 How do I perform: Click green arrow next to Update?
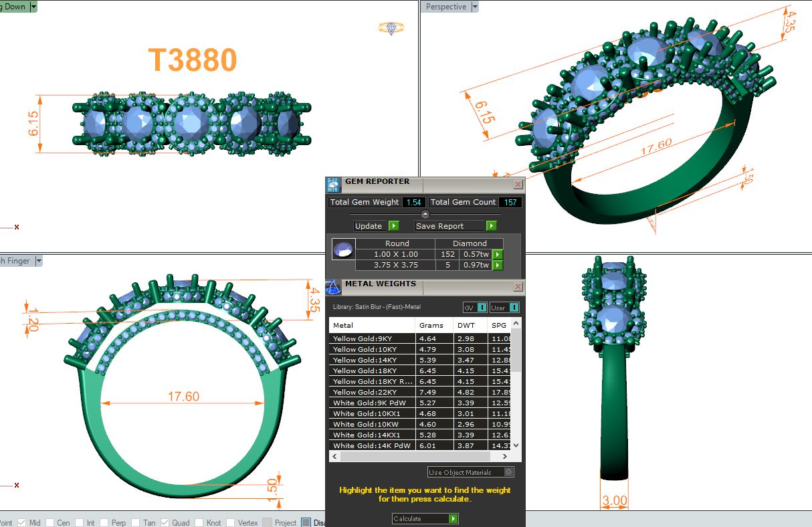[393, 226]
